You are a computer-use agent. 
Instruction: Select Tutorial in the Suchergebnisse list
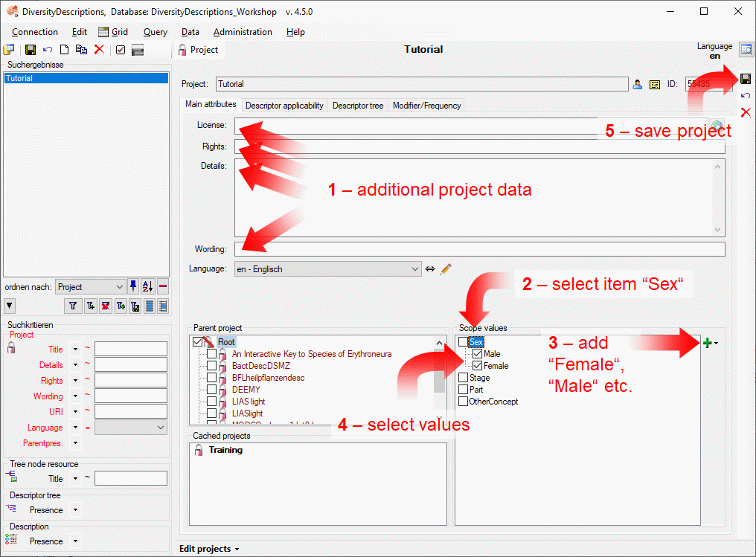pos(86,78)
